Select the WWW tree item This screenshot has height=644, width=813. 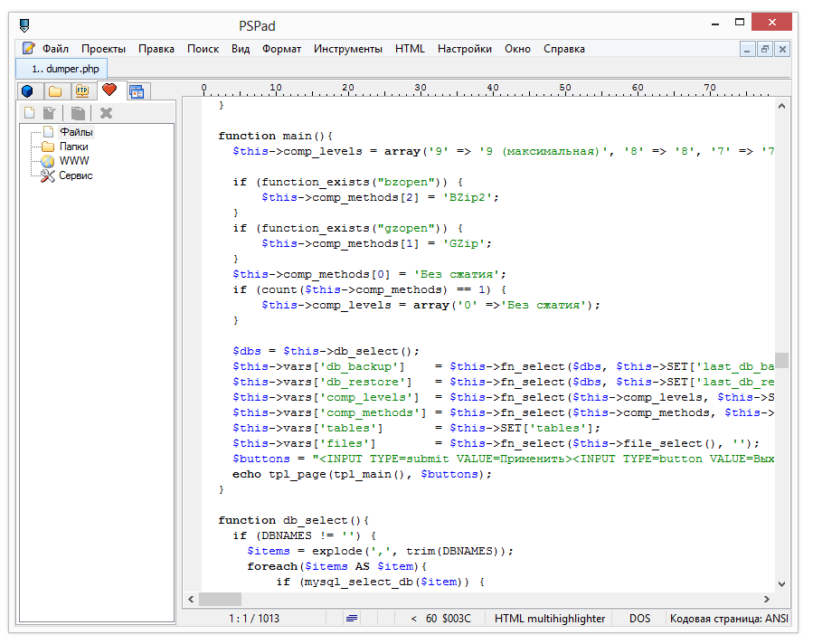tap(74, 161)
